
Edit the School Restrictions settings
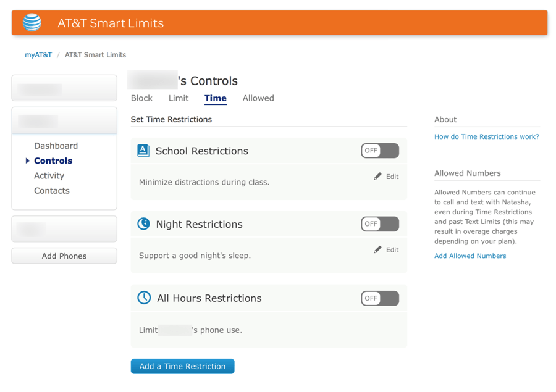click(386, 177)
